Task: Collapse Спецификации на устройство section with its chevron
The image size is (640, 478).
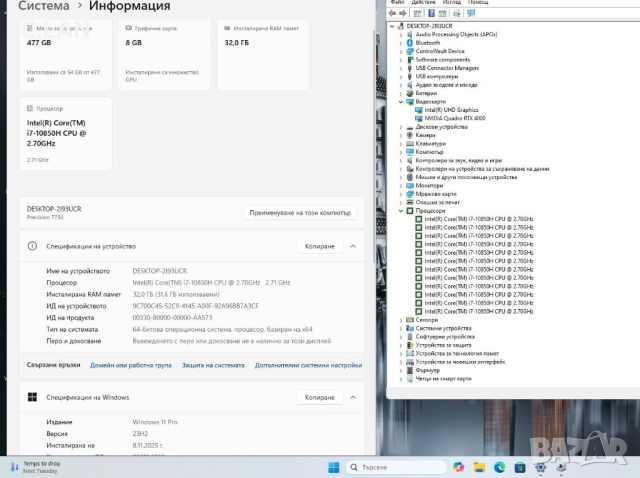Action: 353,246
